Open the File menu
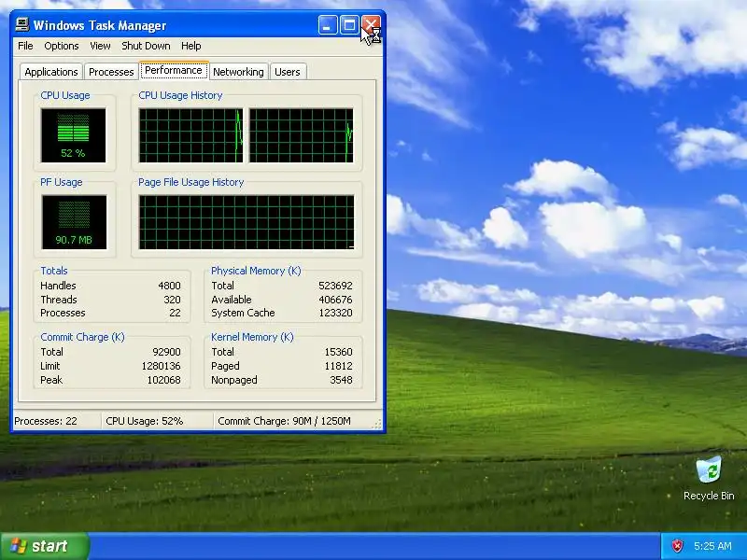The image size is (747, 560). 25,46
